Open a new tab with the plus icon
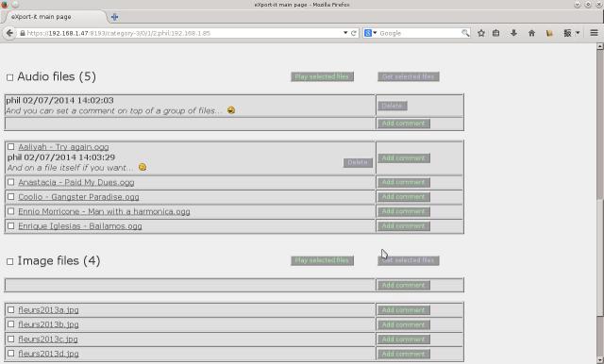 point(114,17)
